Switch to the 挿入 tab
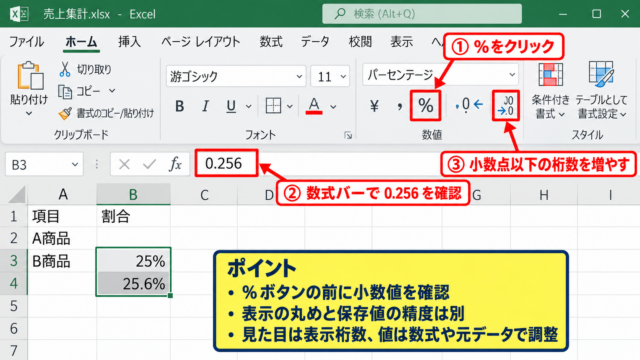This screenshot has height=360, width=640. (129, 42)
